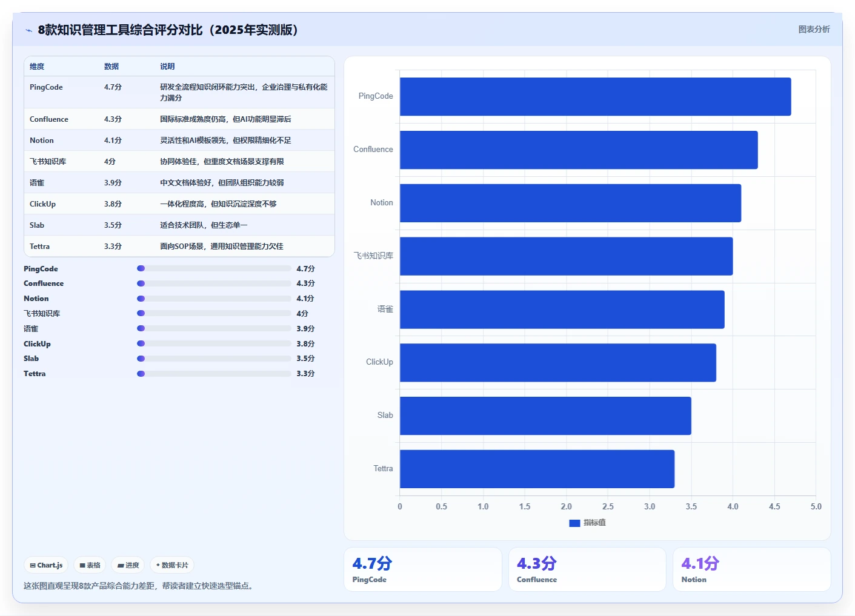
Task: Click the 4.3分 Confluence summary card
Action: click(587, 569)
